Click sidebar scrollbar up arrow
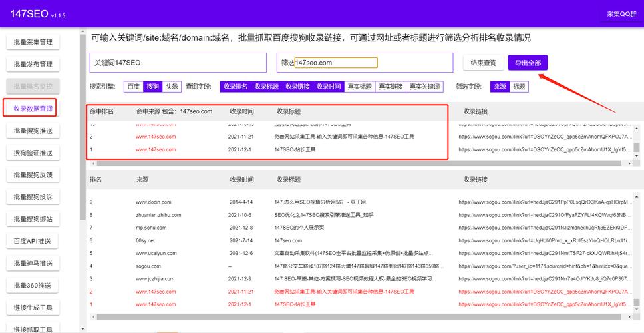644x333 pixels. 82,31
